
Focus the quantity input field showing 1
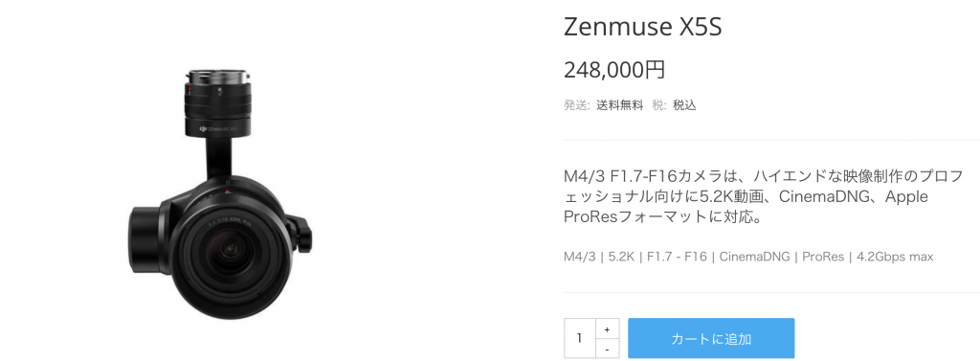pyautogui.click(x=580, y=338)
